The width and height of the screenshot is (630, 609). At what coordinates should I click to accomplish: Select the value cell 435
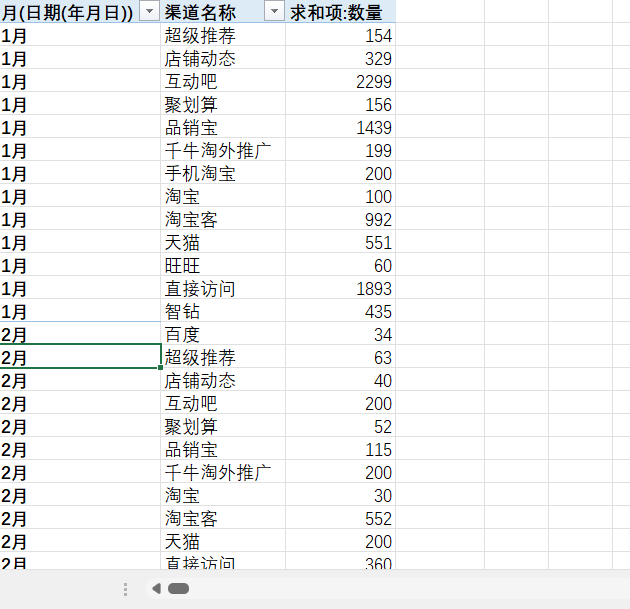[x=341, y=311]
